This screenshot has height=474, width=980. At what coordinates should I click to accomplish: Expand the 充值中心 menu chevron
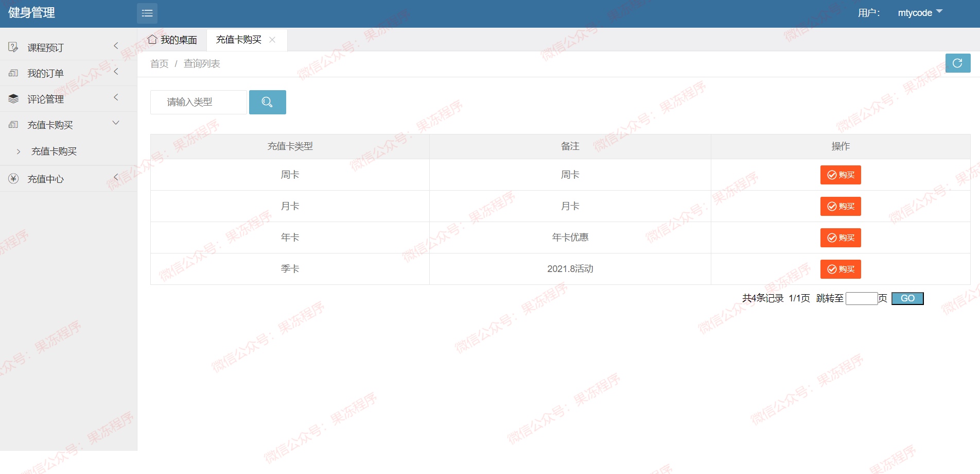pyautogui.click(x=116, y=177)
